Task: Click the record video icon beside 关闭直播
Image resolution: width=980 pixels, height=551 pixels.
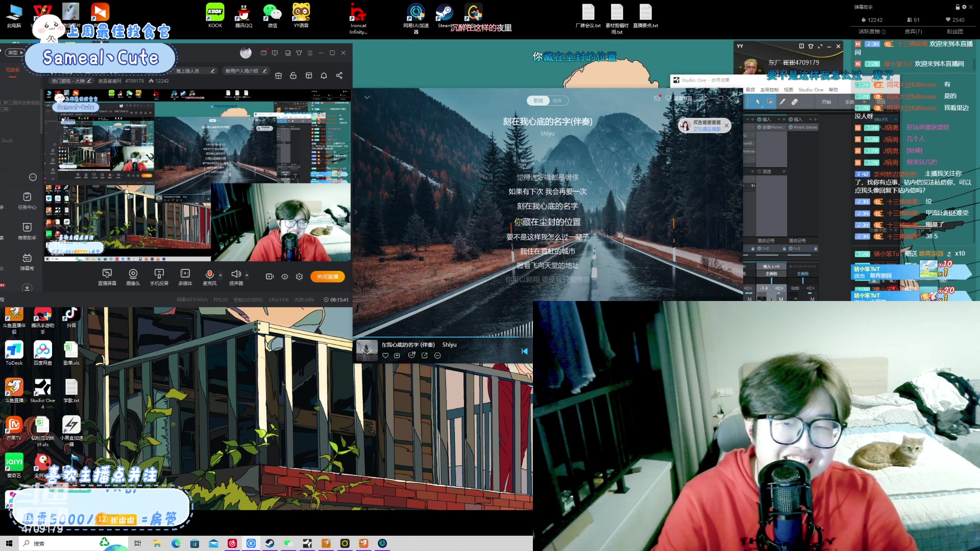Action: tap(269, 277)
